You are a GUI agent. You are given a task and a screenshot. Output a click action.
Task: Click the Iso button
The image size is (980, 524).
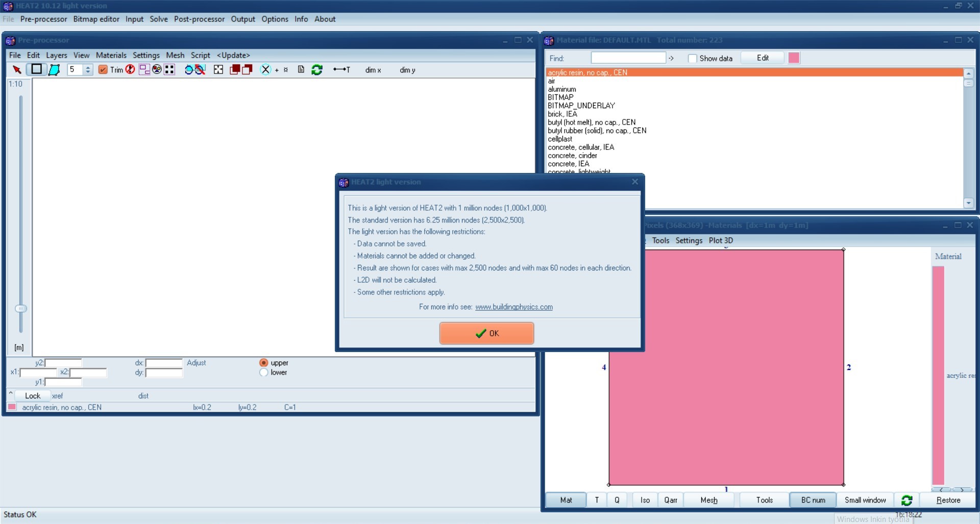[x=645, y=500]
